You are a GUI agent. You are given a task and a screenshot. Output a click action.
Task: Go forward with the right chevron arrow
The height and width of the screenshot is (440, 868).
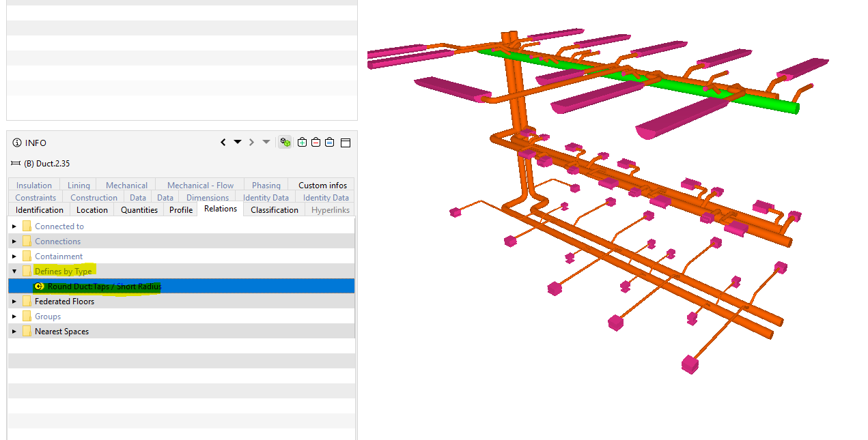pos(251,143)
